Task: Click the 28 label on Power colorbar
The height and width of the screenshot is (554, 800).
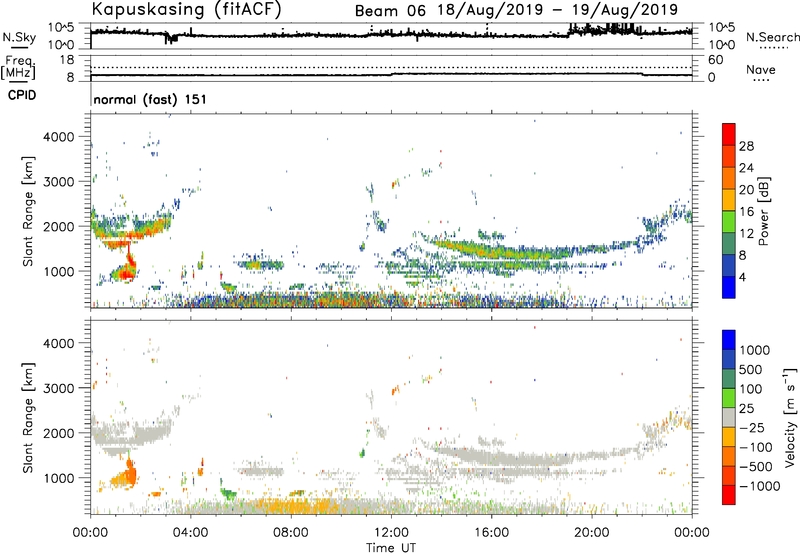Action: point(746,146)
